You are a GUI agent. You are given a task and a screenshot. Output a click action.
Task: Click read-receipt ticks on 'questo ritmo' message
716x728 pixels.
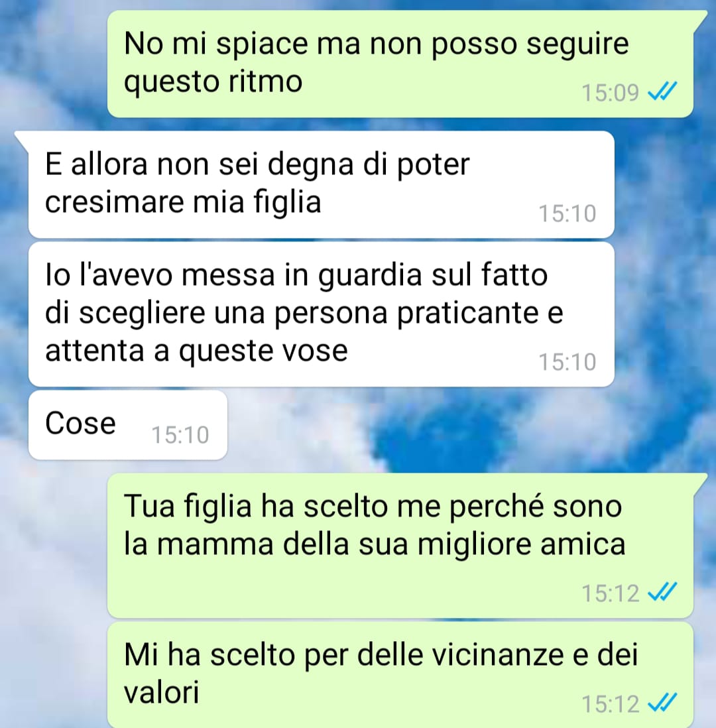[x=662, y=91]
